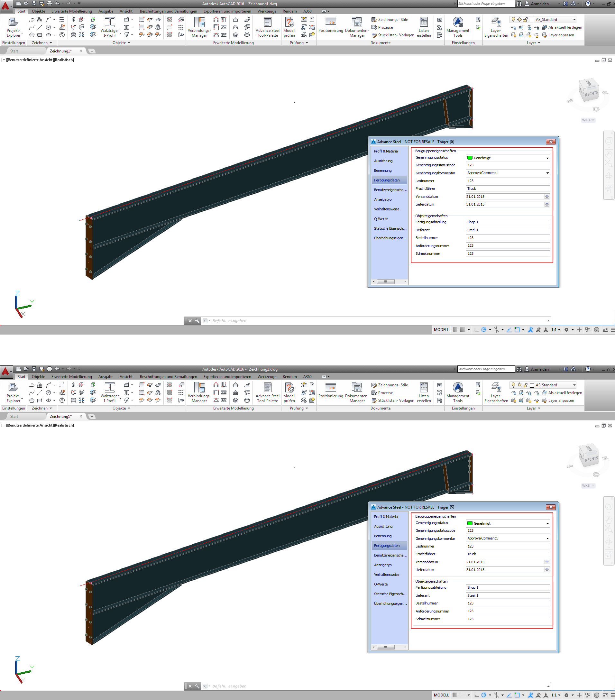Click the ViewCube RECHTS face in lower viewport
Image resolution: width=615 pixels, height=700 pixels.
(592, 459)
